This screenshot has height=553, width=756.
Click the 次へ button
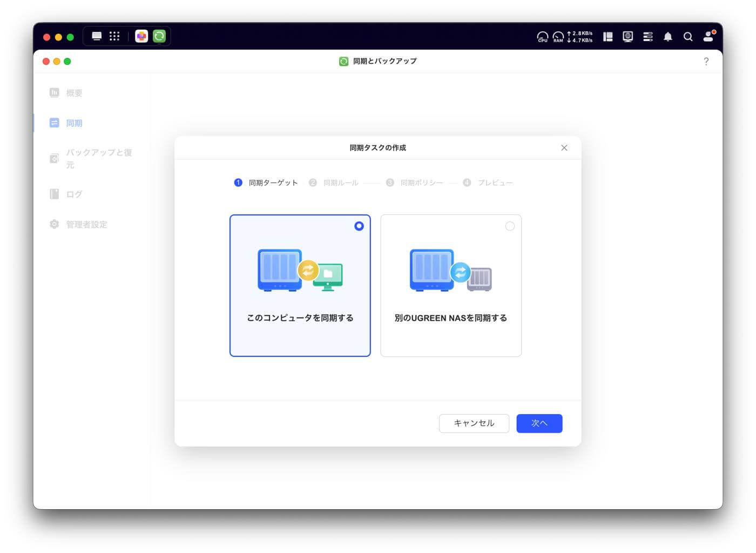click(x=539, y=423)
